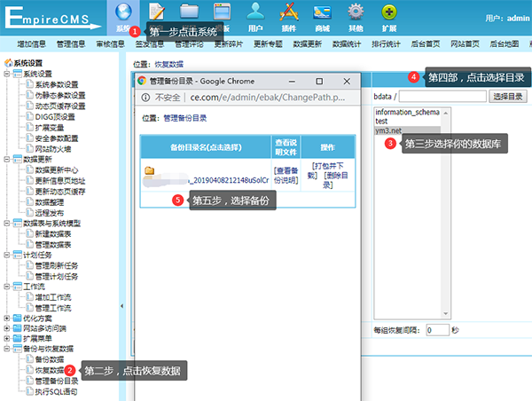Screen dimensions: 532x401
Task: Click the 打包并下载 link
Action: [325, 170]
